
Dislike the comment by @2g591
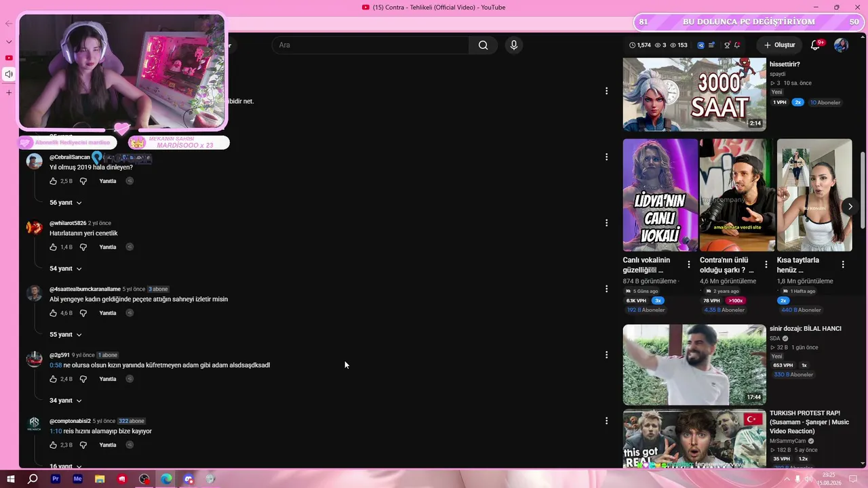click(x=83, y=379)
